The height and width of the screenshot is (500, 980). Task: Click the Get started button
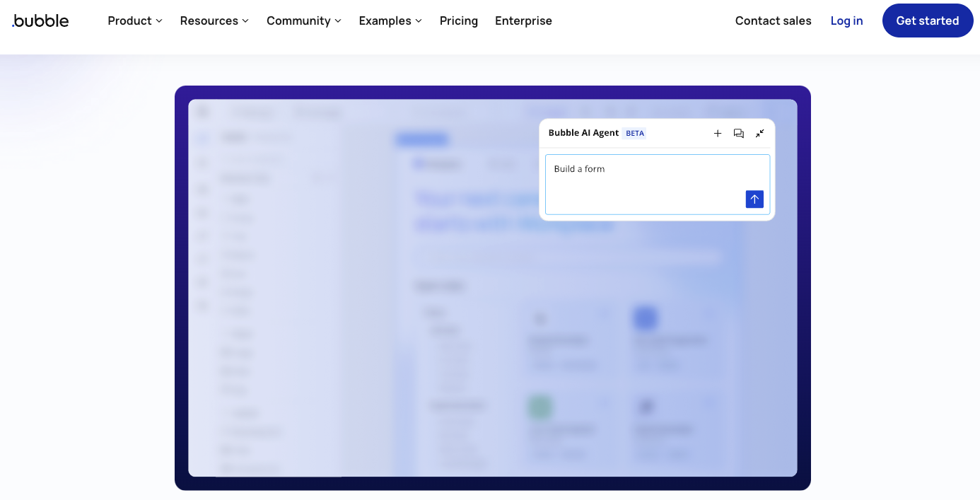(928, 21)
